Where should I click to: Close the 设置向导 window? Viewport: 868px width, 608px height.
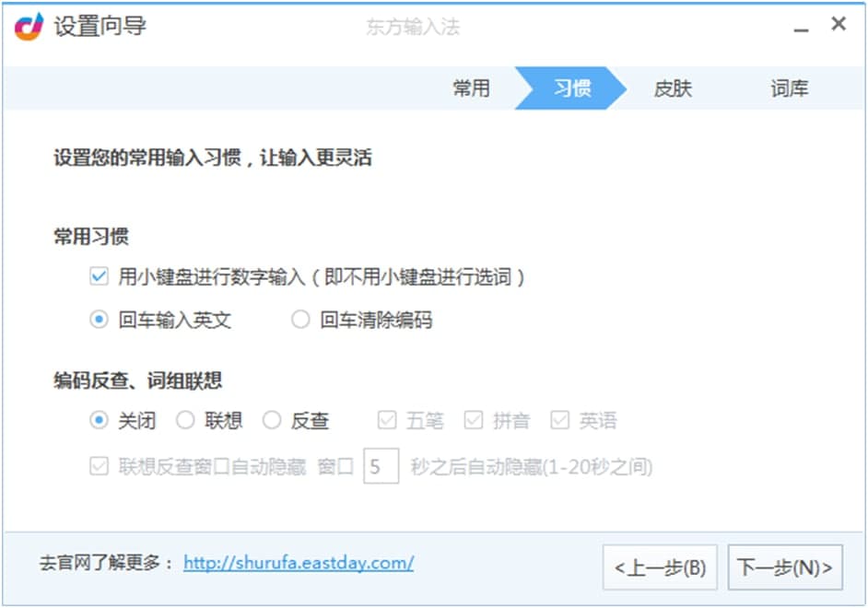839,24
